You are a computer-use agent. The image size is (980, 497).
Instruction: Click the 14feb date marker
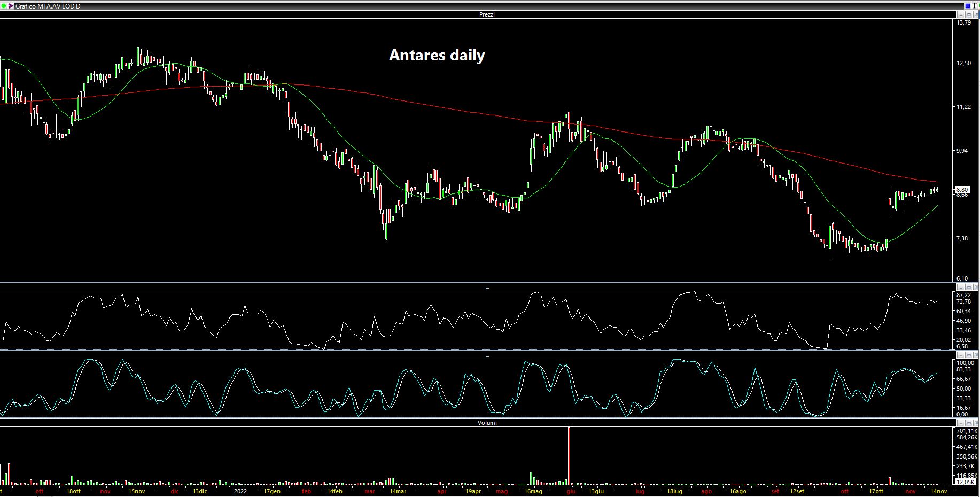(x=335, y=491)
